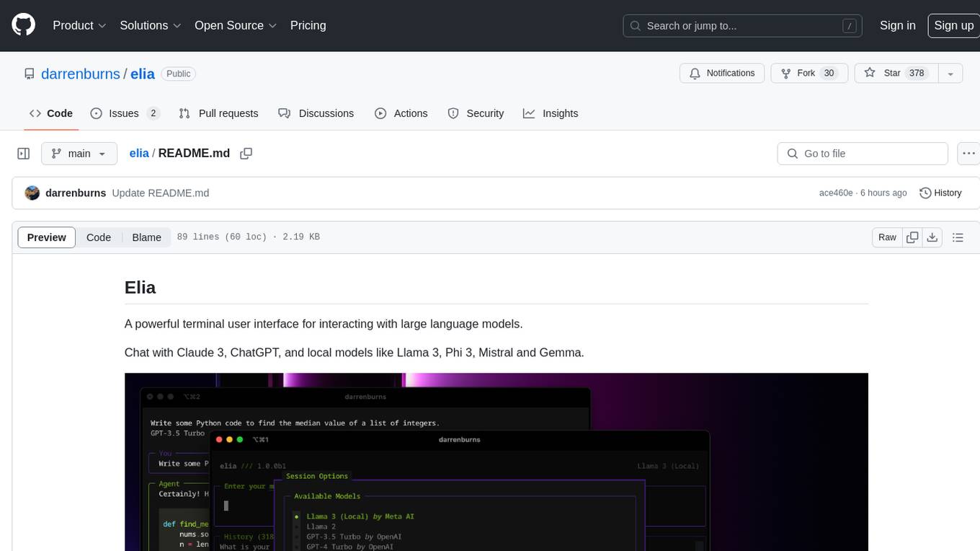Select the Blame view toggle

point(146,237)
